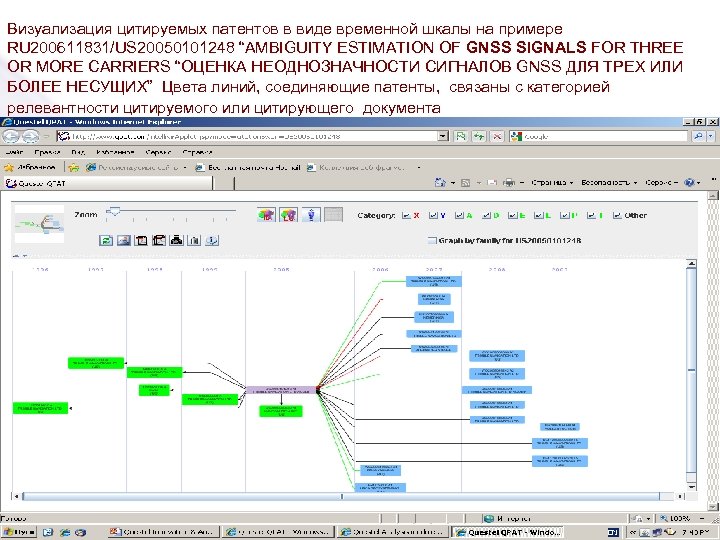Image resolution: width=720 pixels, height=540 pixels.
Task: Click the lightbulb icon beside layout icons
Action: tap(311, 214)
